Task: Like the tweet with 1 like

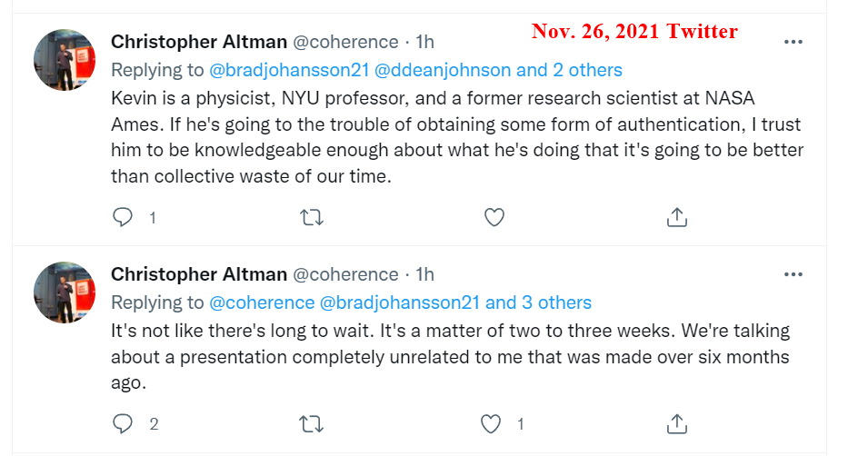Action: point(492,423)
